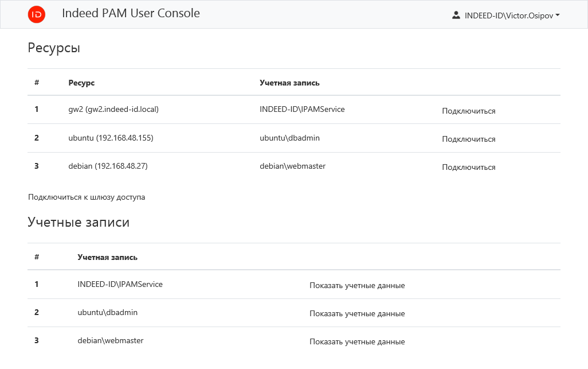Show credentials for debian\webmaster account

pos(357,341)
